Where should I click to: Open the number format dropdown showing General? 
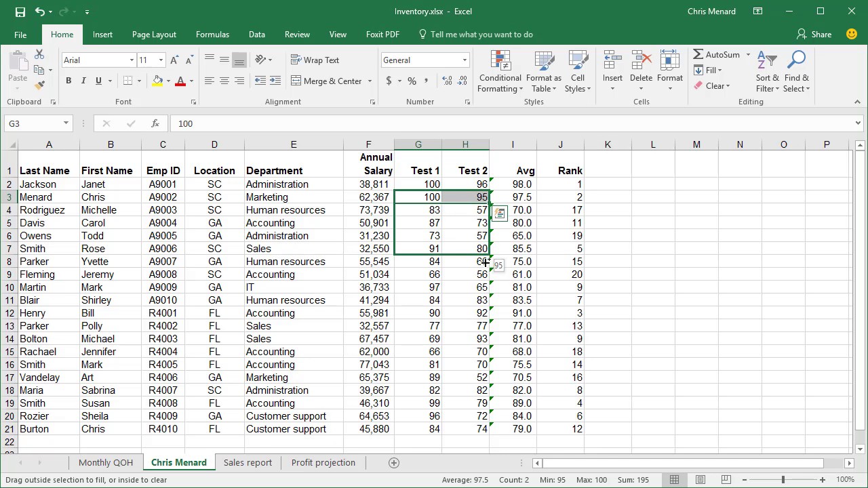coord(465,60)
